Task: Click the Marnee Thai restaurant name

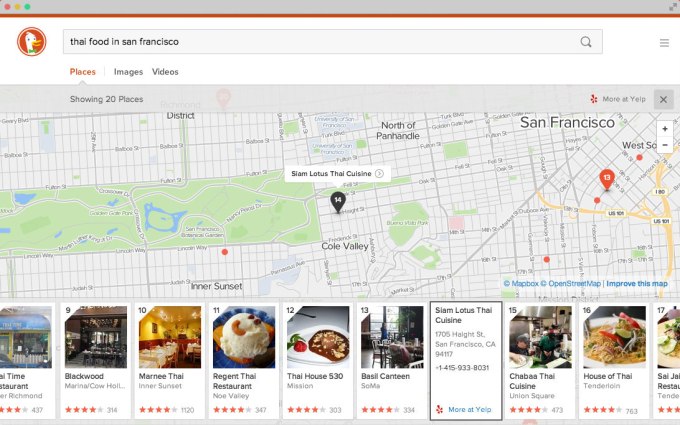Action: click(x=161, y=376)
